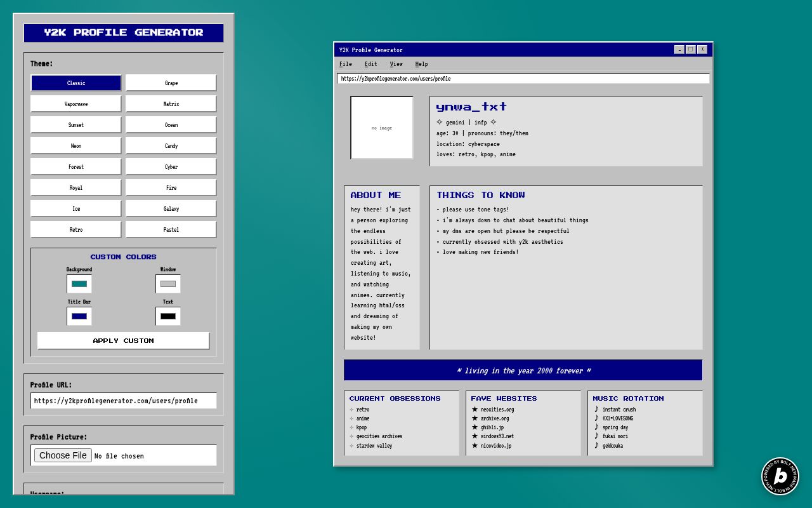Image resolution: width=812 pixels, height=508 pixels.
Task: Click "archive.org" in Fave Websites
Action: coord(495,418)
